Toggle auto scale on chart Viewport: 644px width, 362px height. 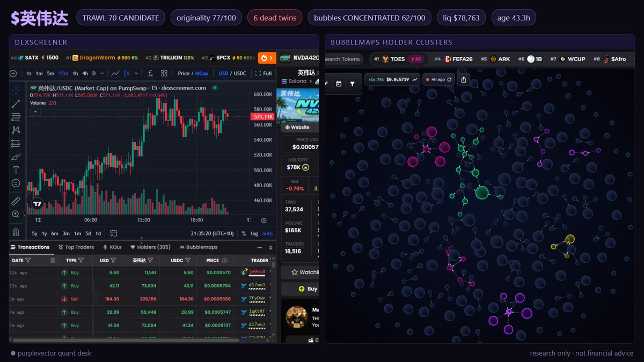267,233
